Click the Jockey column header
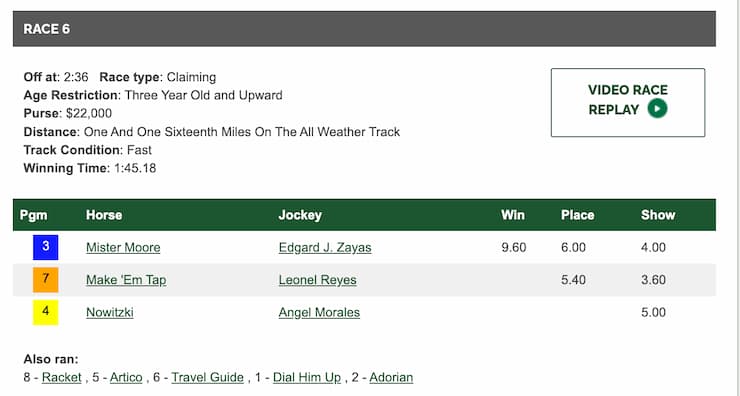 pos(300,215)
